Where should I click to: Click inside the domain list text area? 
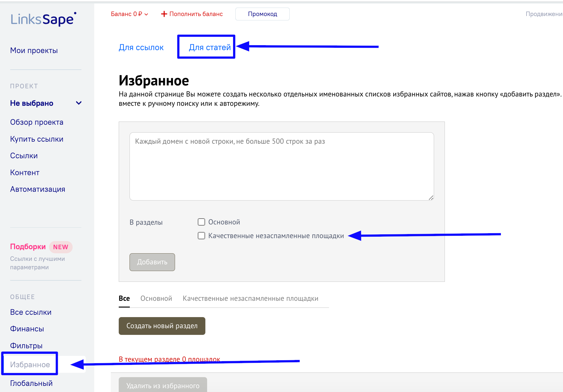click(x=281, y=166)
